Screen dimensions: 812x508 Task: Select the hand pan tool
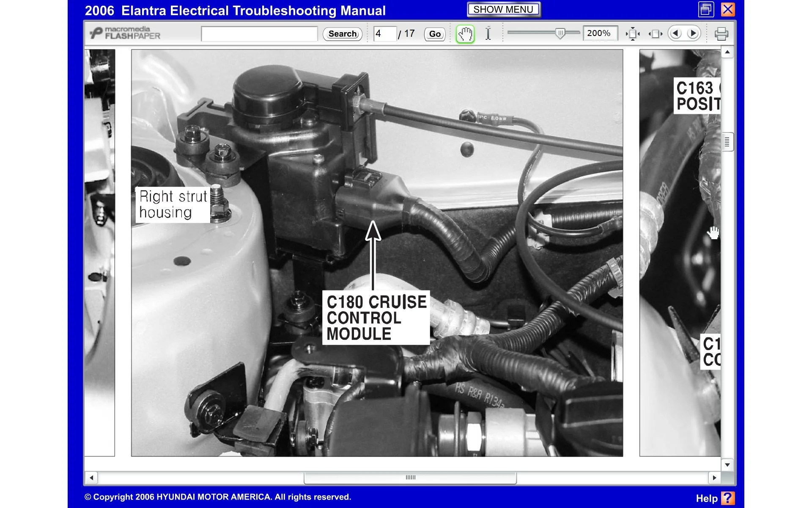click(x=465, y=34)
